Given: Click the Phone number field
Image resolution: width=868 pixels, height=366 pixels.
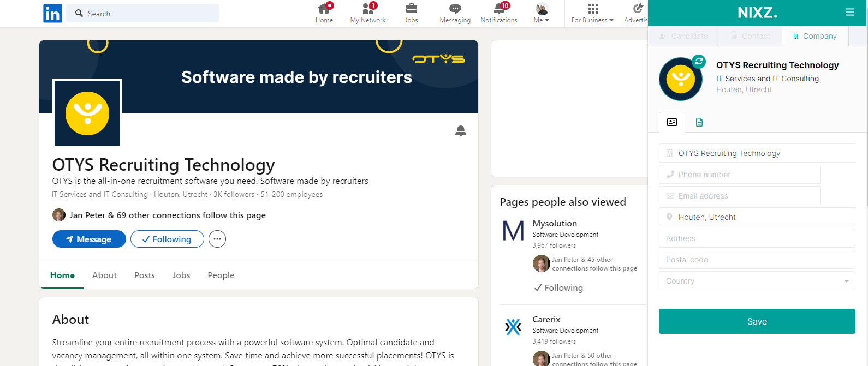Looking at the screenshot, I should click(x=740, y=175).
